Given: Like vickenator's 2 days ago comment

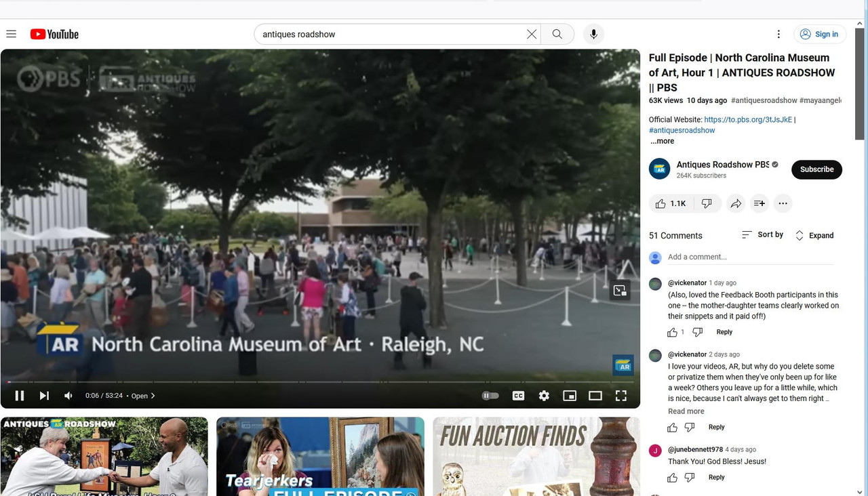Looking at the screenshot, I should click(x=672, y=427).
